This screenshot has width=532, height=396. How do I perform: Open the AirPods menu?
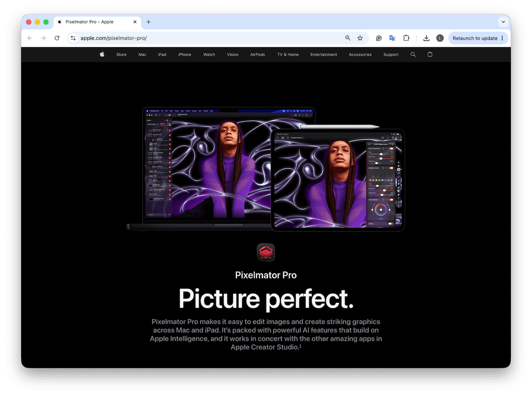pyautogui.click(x=258, y=54)
